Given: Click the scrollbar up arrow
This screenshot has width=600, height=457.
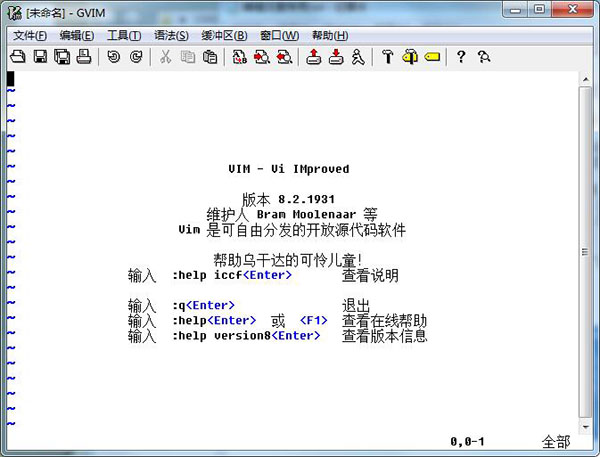Looking at the screenshot, I should click(585, 79).
